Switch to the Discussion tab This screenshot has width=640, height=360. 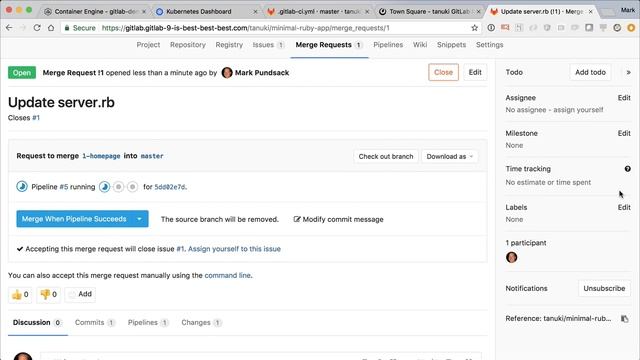(37, 322)
